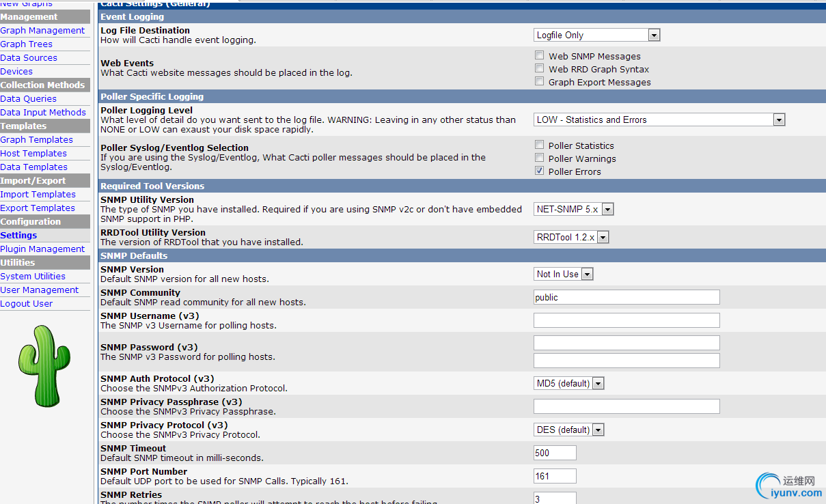826x504 pixels.
Task: Click the Event Logging section header
Action: click(x=461, y=16)
